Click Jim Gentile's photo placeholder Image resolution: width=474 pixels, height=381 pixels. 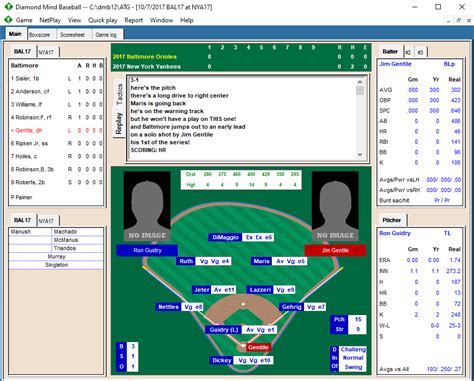335,206
